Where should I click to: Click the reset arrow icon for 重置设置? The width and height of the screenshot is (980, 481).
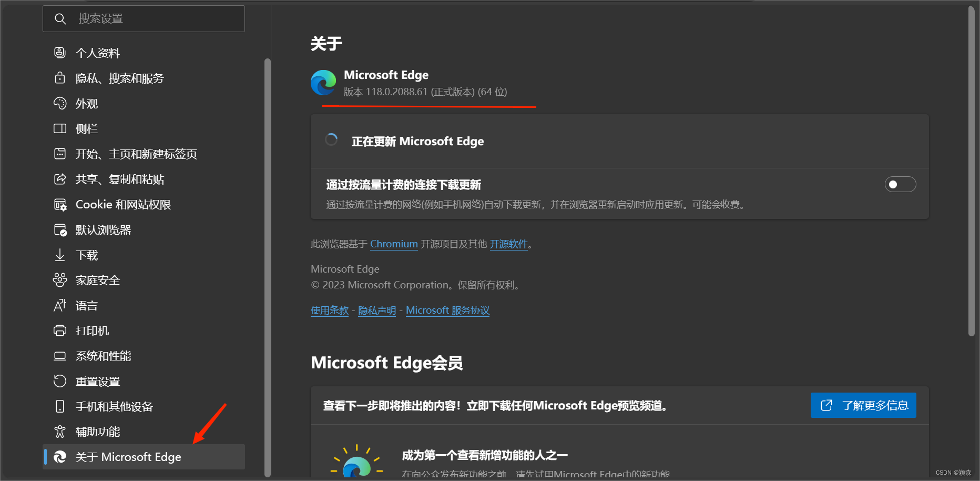[x=60, y=381]
